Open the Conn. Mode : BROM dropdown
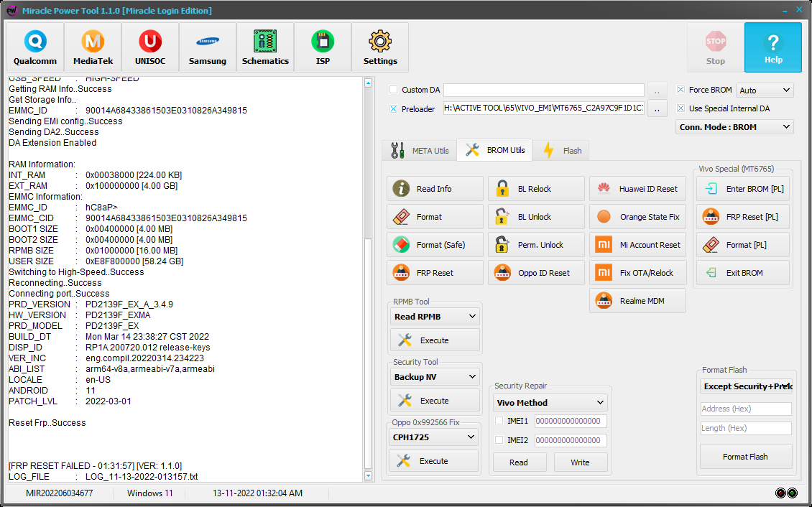Viewport: 812px width, 507px height. point(734,126)
